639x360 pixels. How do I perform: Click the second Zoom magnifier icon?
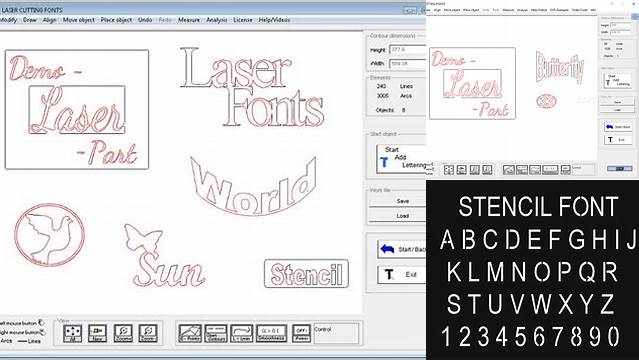coord(148,333)
